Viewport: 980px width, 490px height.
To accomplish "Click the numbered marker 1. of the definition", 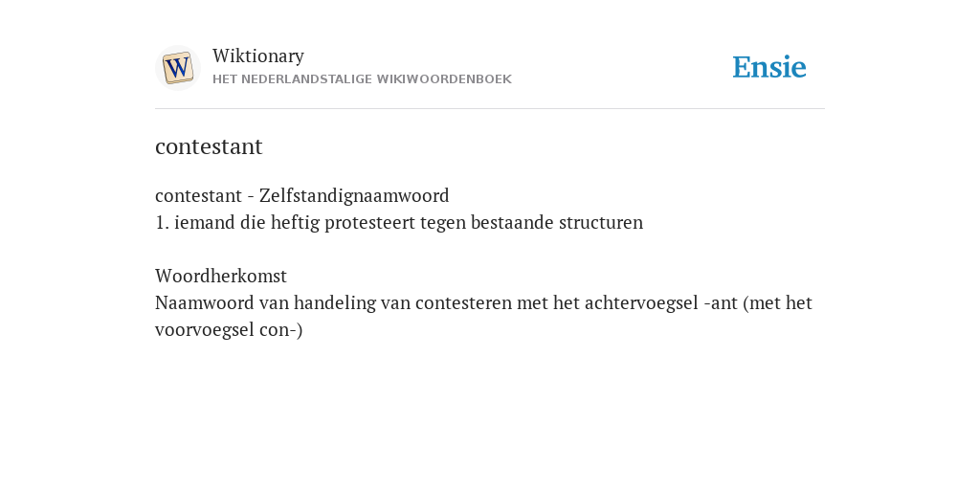I will [x=162, y=222].
